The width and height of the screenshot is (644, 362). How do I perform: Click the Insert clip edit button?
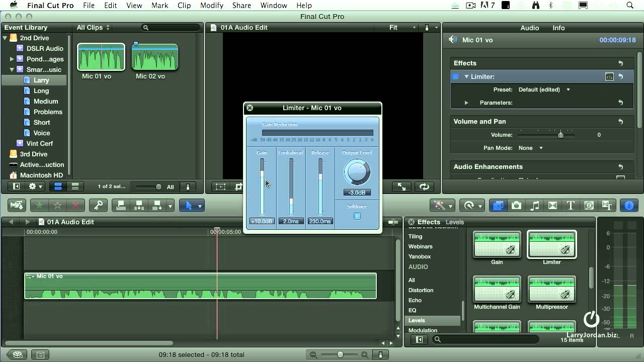click(139, 205)
